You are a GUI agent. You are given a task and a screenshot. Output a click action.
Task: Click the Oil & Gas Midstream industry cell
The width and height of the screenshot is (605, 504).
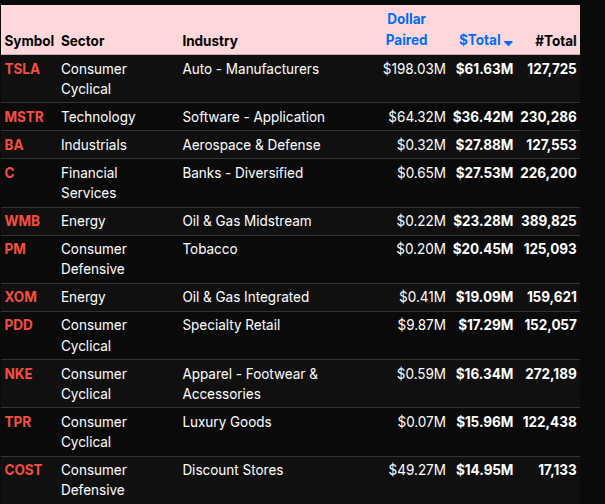coord(247,221)
